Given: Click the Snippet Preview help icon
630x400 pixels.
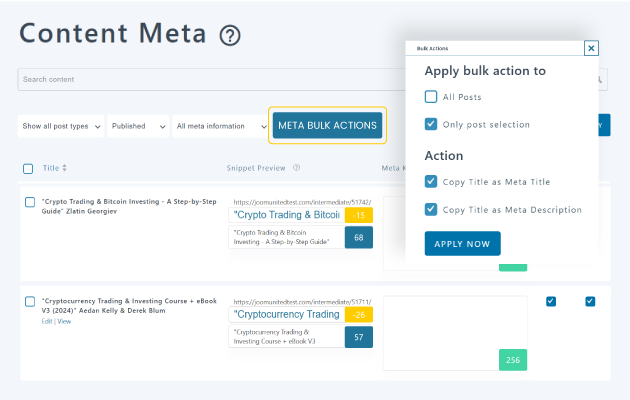Looking at the screenshot, I should pyautogui.click(x=297, y=168).
